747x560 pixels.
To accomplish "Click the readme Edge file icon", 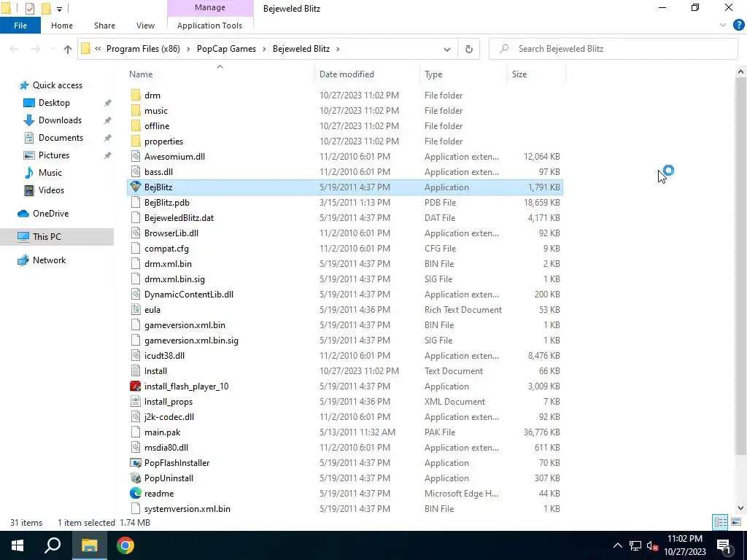I will click(136, 494).
